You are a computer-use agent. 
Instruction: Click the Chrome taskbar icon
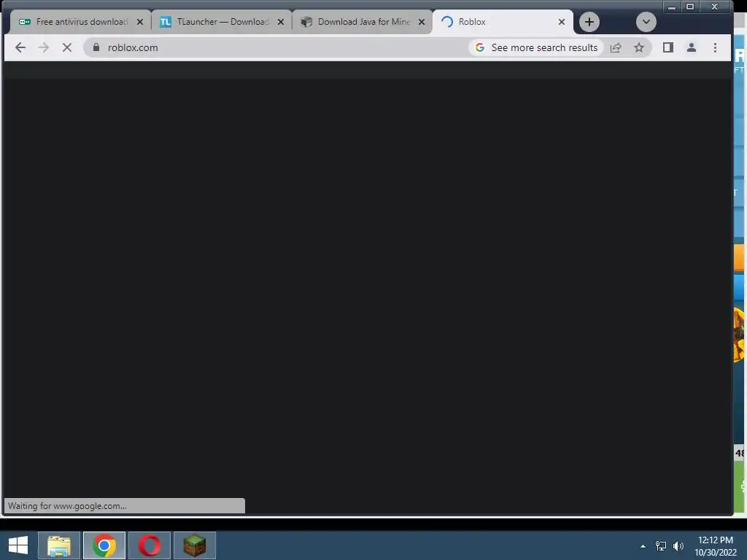(104, 545)
